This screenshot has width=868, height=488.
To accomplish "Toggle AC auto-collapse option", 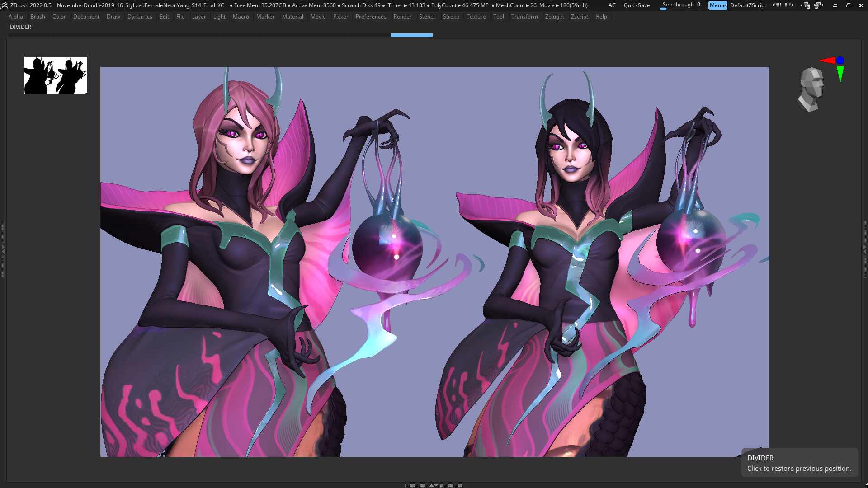I will [612, 5].
